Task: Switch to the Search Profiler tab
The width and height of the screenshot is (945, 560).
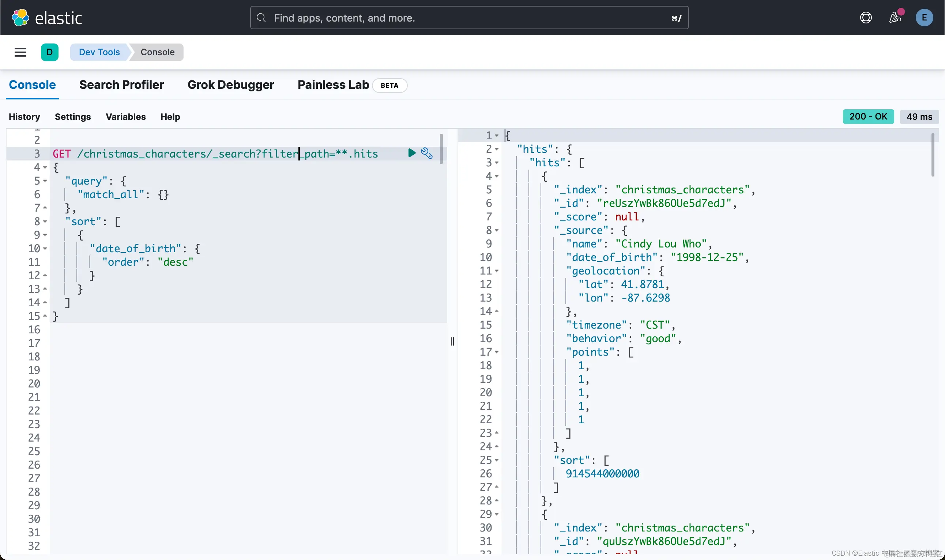Action: tap(121, 85)
